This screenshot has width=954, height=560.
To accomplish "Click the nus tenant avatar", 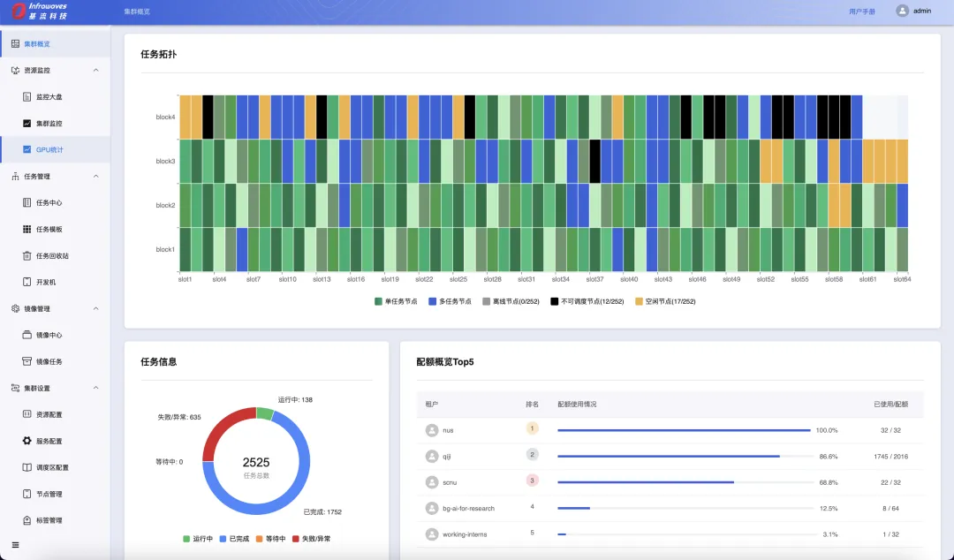I will tap(432, 430).
